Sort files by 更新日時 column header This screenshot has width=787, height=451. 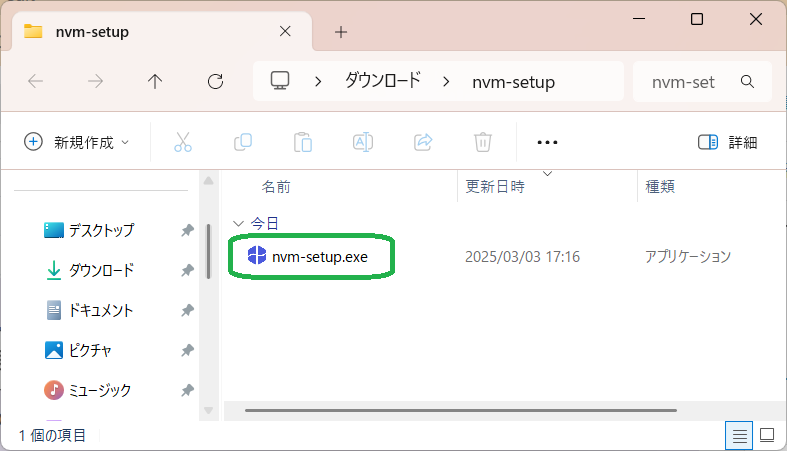tap(495, 187)
